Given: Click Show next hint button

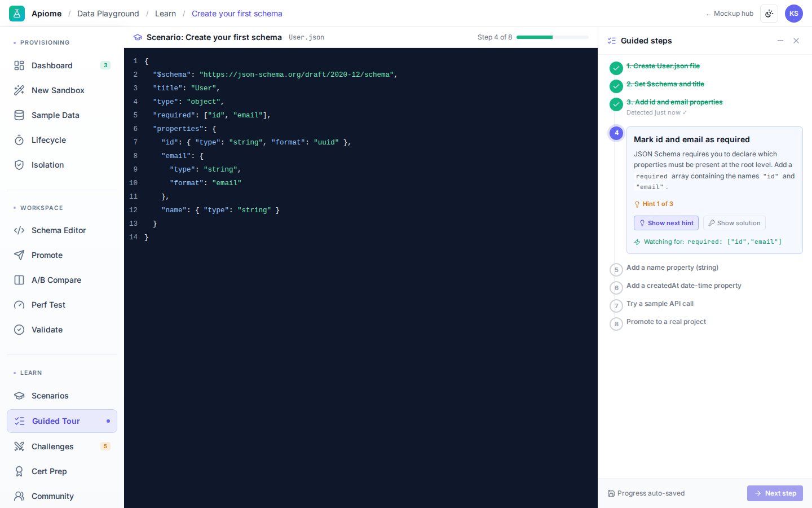Looking at the screenshot, I should click(x=666, y=223).
